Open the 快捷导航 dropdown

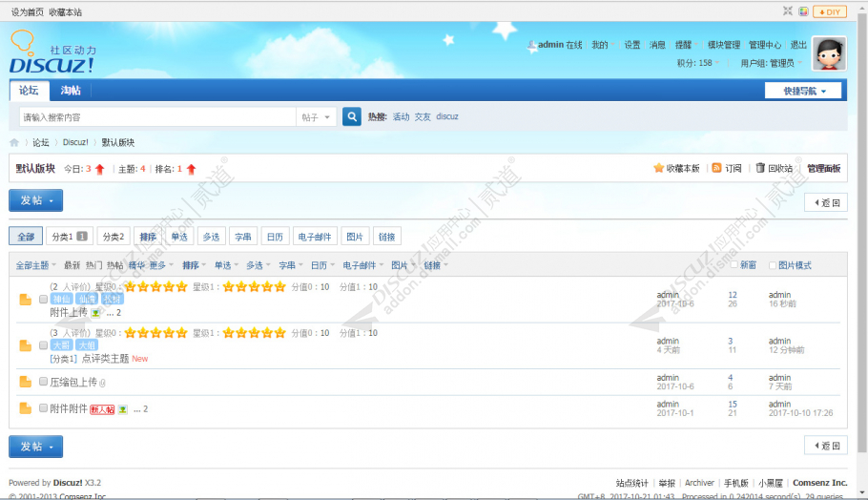pos(803,91)
